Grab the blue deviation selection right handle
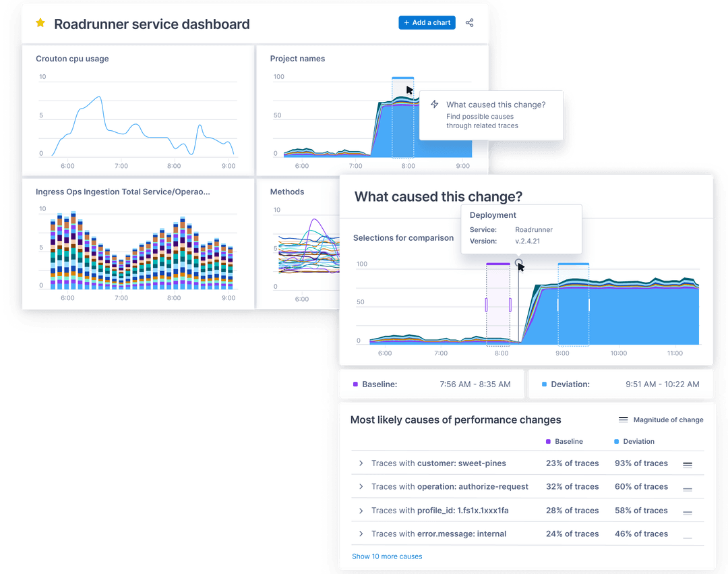The image size is (728, 574). click(589, 305)
